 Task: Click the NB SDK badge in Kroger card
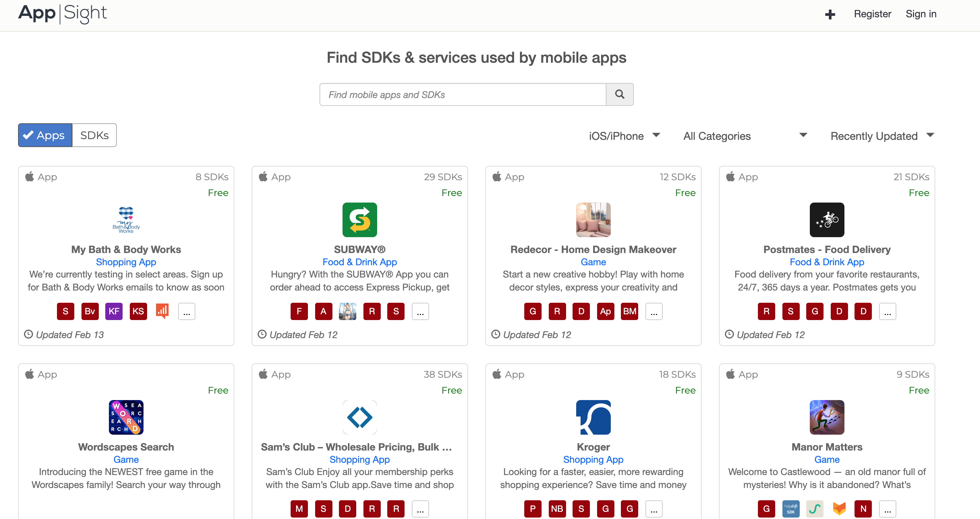coord(557,509)
